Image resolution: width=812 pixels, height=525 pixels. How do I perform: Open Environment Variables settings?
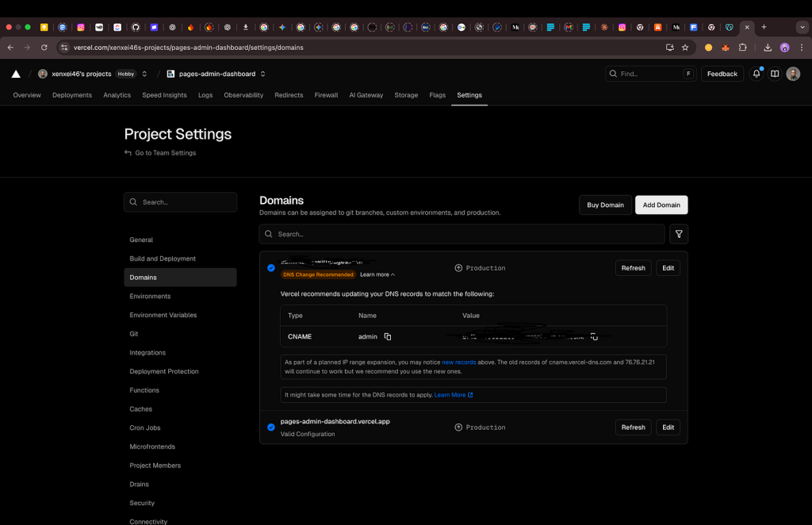click(x=180, y=315)
